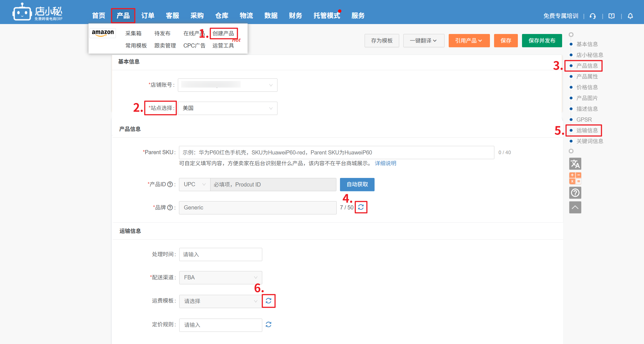This screenshot has height=344, width=644.
Task: Click the Parent SKU input field
Action: pyautogui.click(x=336, y=153)
